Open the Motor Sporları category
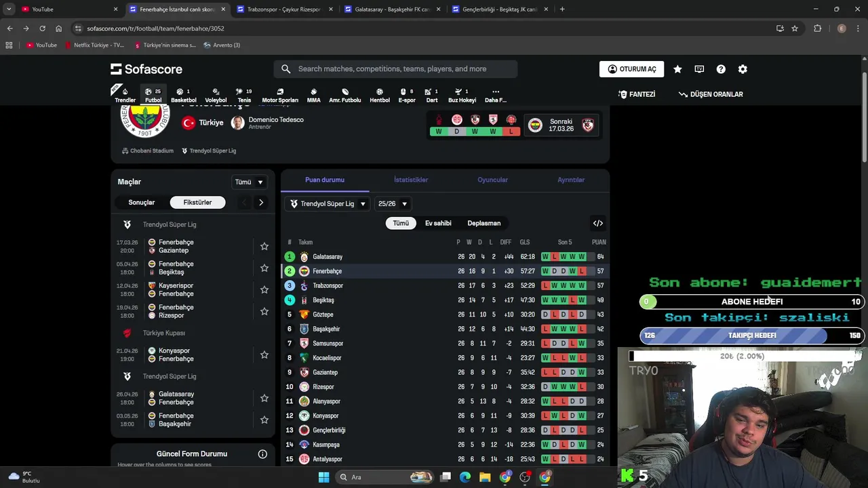The height and width of the screenshot is (488, 868). (x=280, y=95)
